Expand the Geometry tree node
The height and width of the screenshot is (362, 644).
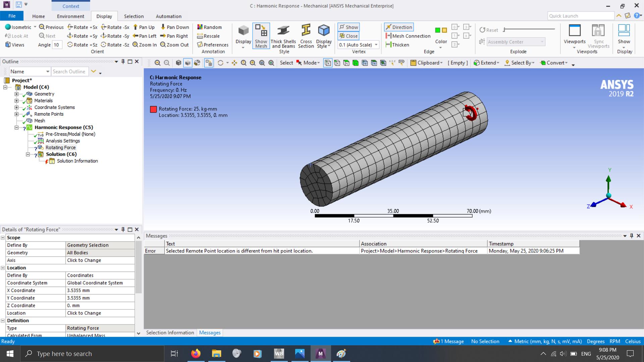pos(16,94)
